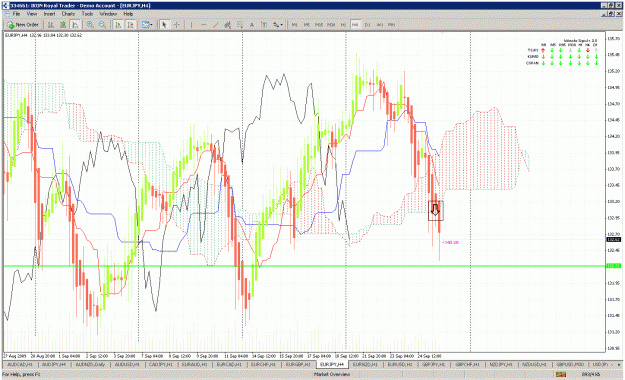Switch to the NZDUSD,H1 chart tab
Viewport: 625px width, 380px height.
(535, 364)
